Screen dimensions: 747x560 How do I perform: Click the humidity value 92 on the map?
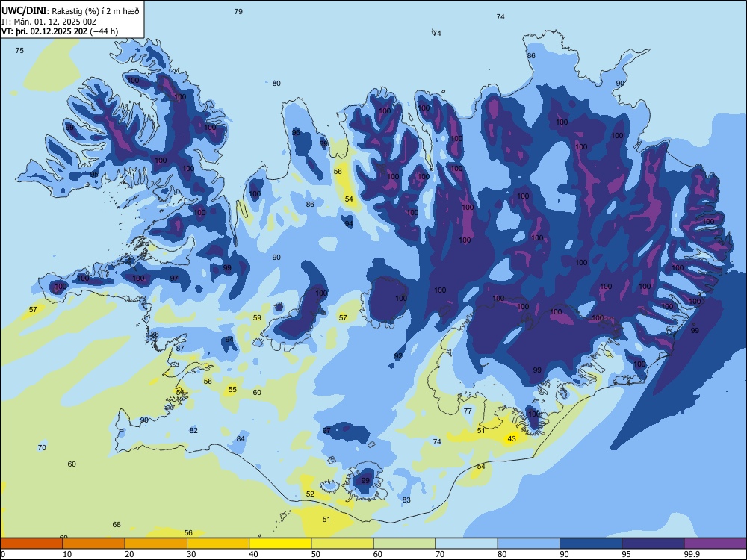[x=398, y=356]
